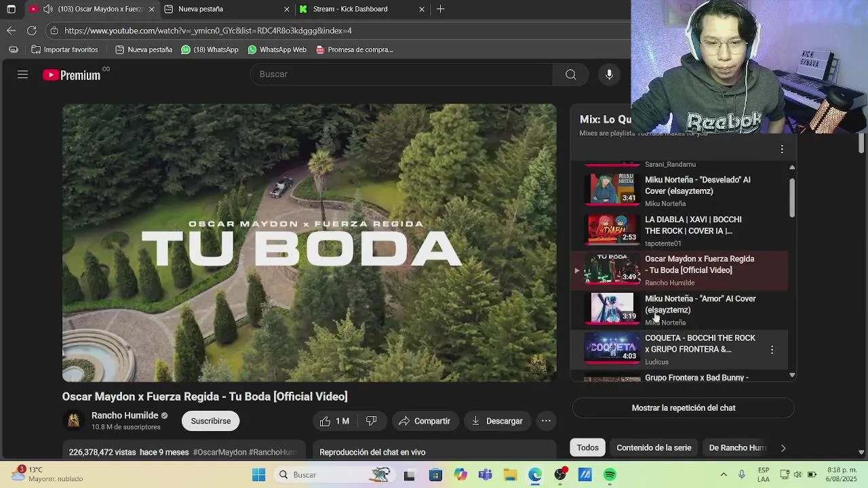Viewport: 868px width, 488px height.
Task: Select De Rancho Humilde filter chip
Action: pos(737,447)
